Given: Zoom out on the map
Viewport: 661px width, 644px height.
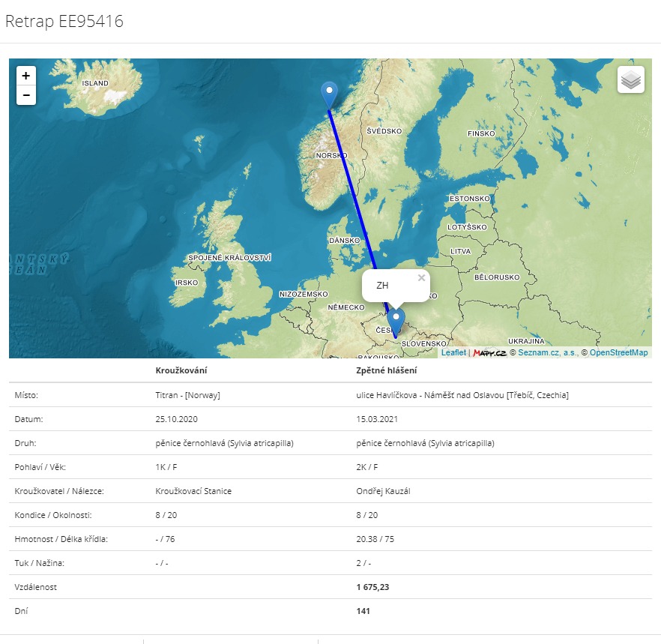Looking at the screenshot, I should point(26,95).
